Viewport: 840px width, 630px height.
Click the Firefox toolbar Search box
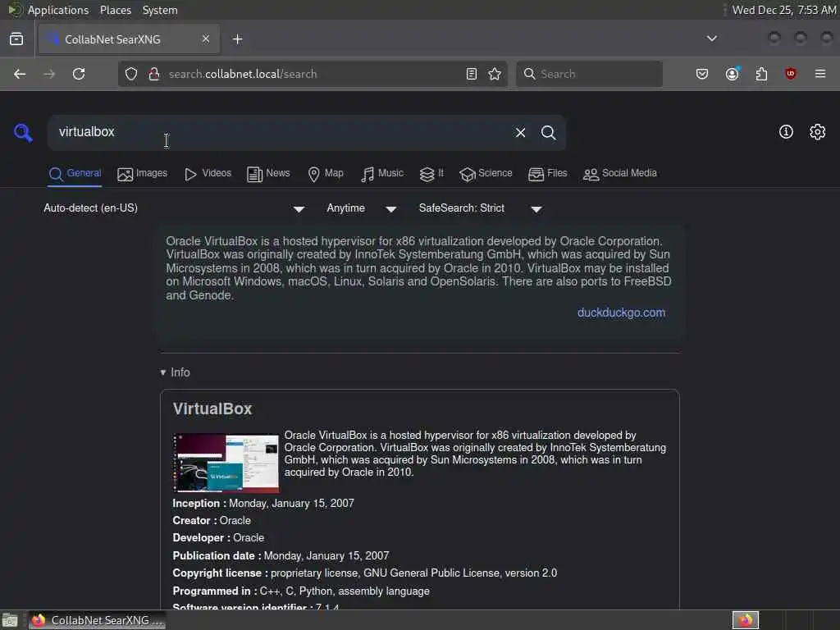pos(589,74)
